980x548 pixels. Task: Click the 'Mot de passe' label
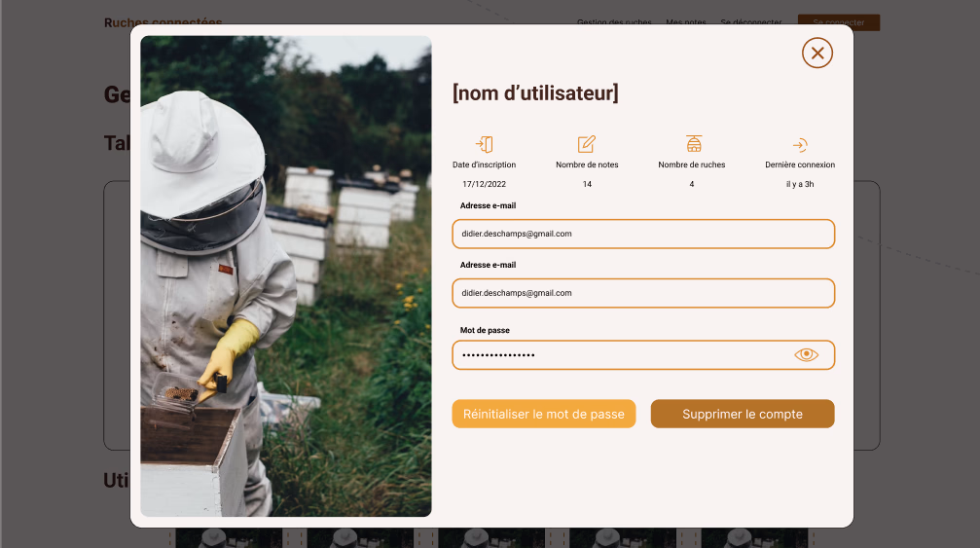pyautogui.click(x=485, y=331)
